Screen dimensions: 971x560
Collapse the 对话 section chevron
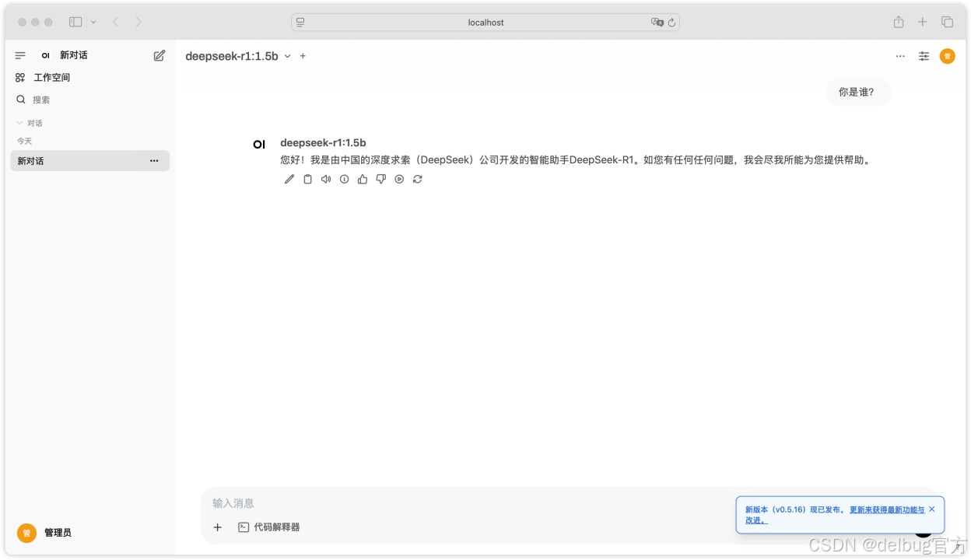tap(19, 123)
